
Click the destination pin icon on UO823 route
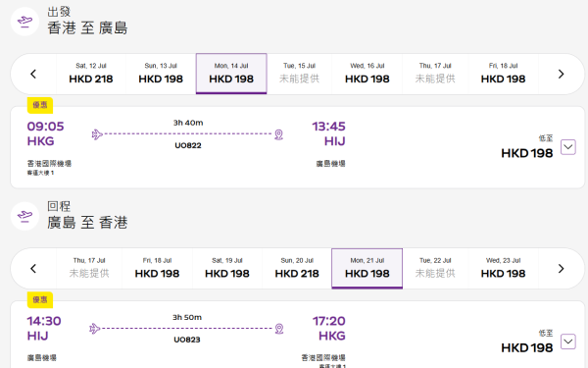tap(279, 329)
